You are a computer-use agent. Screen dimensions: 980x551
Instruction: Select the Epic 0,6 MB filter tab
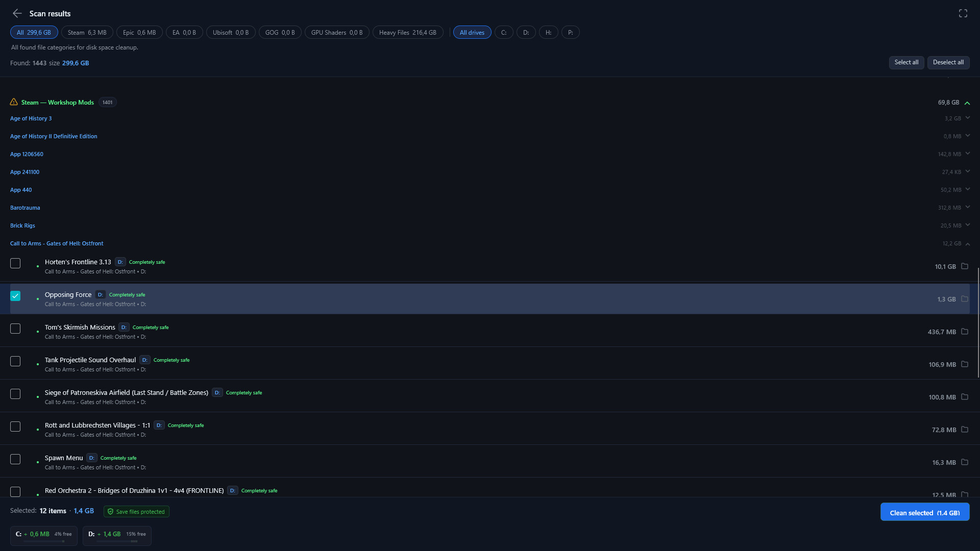pos(139,32)
